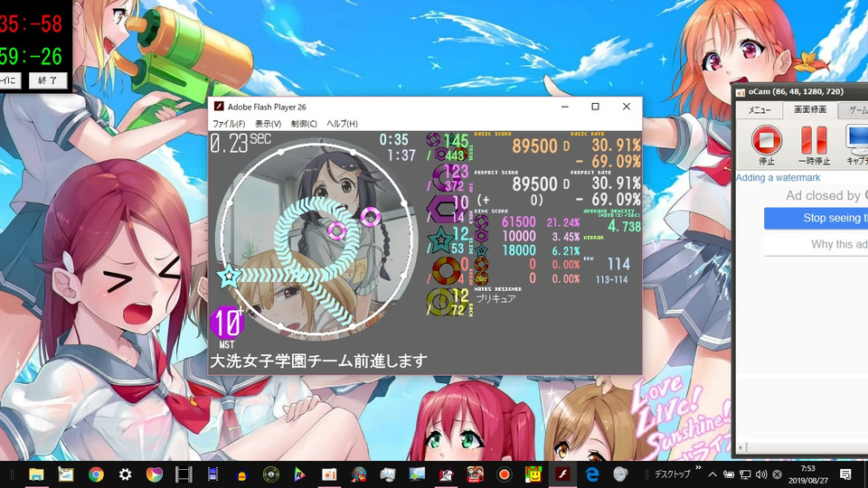Open the 制御(C) menu in Flash Player
The width and height of the screenshot is (868, 488).
[x=304, y=124]
